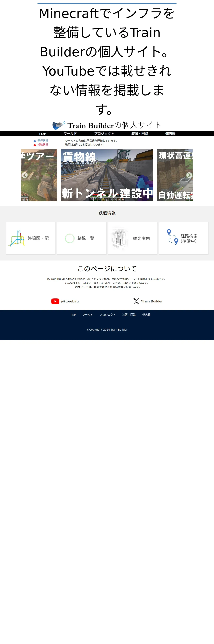Select the first carousel dot indicator
This screenshot has width=214, height=644.
pyautogui.click(x=102, y=204)
